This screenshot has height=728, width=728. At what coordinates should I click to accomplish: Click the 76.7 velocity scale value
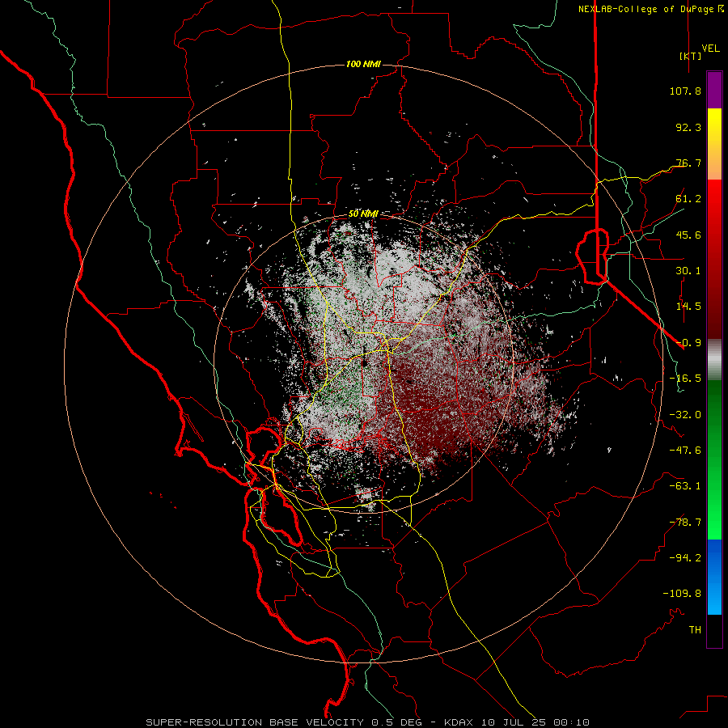tap(688, 163)
